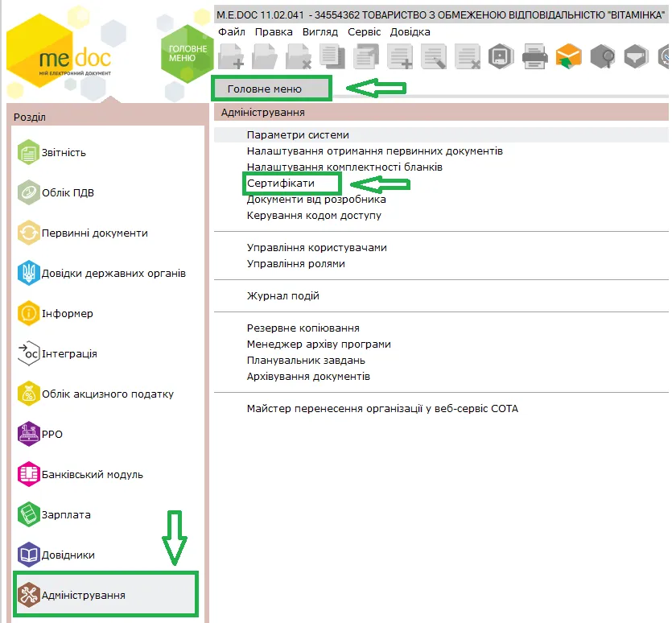The height and width of the screenshot is (623, 672).
Task: Select the Звітність section label
Action: tap(64, 153)
